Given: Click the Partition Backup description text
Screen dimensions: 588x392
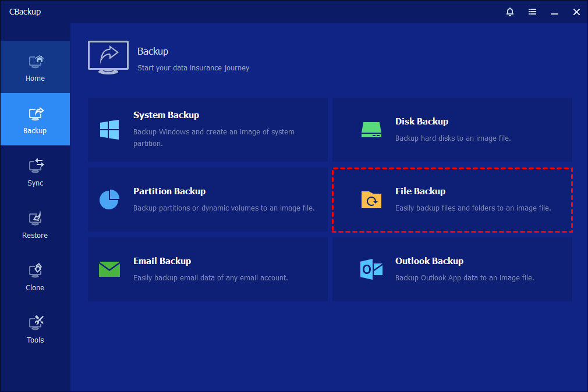Looking at the screenshot, I should coord(224,208).
